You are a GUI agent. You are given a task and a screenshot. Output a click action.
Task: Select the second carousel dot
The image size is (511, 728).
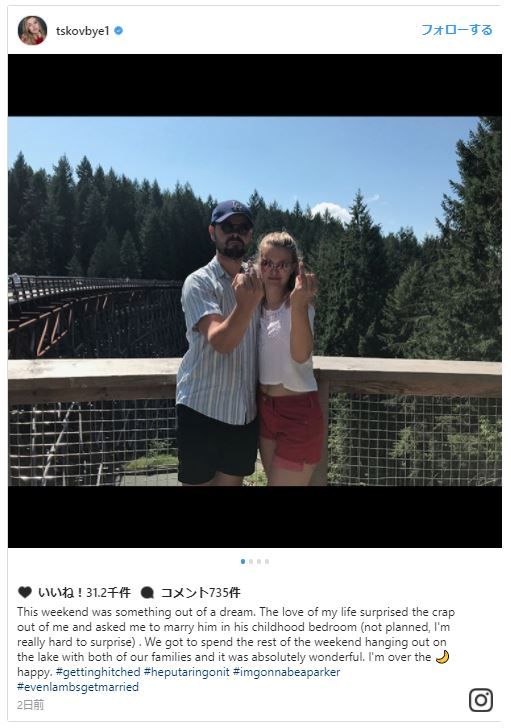251,561
